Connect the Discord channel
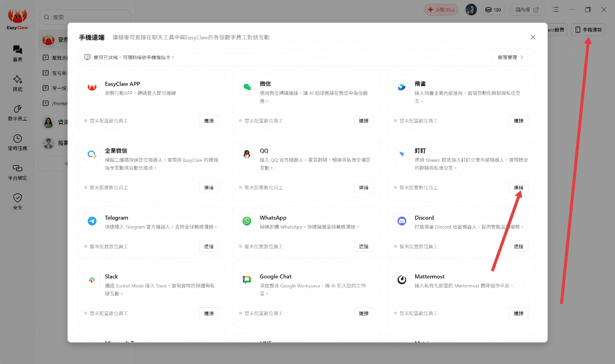Image resolution: width=615 pixels, height=364 pixels. tap(518, 246)
